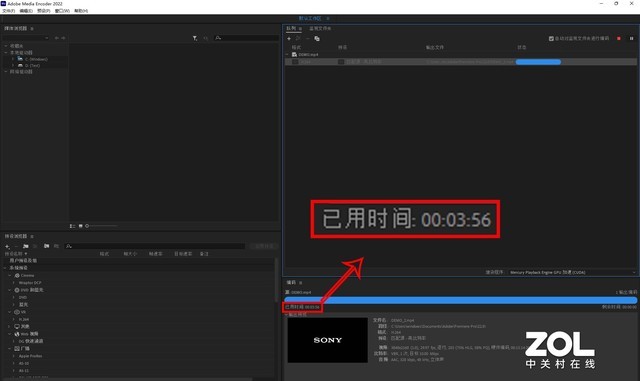This screenshot has height=381, width=640.
Task: Expand the DVD preset group
Action: point(14,297)
